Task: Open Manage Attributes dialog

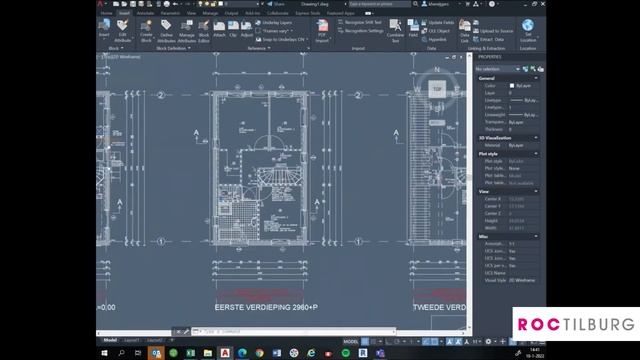Action: [187, 31]
